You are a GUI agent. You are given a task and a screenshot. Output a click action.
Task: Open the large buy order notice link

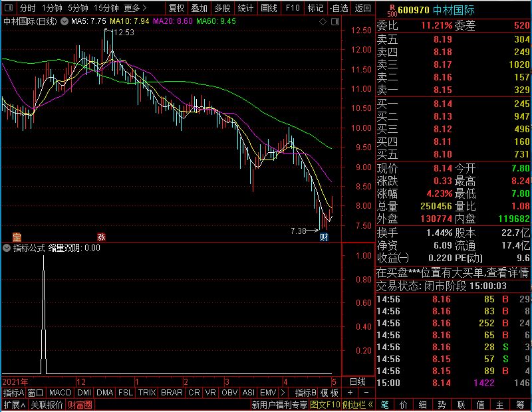coord(452,272)
